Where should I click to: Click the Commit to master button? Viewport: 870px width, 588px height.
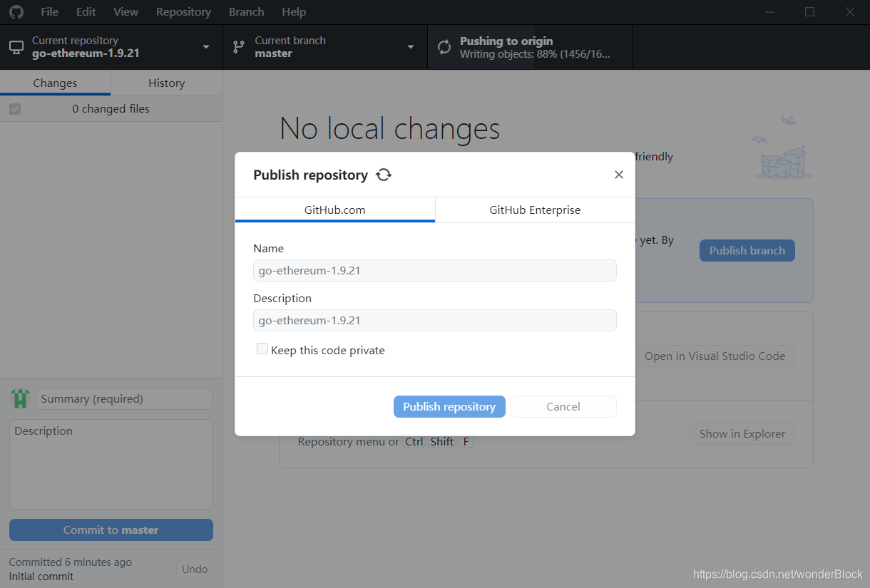(111, 530)
